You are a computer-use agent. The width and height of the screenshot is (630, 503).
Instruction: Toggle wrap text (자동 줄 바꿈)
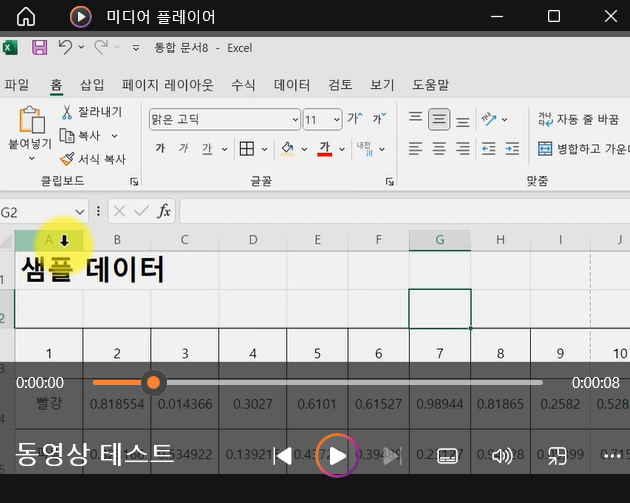pyautogui.click(x=578, y=119)
